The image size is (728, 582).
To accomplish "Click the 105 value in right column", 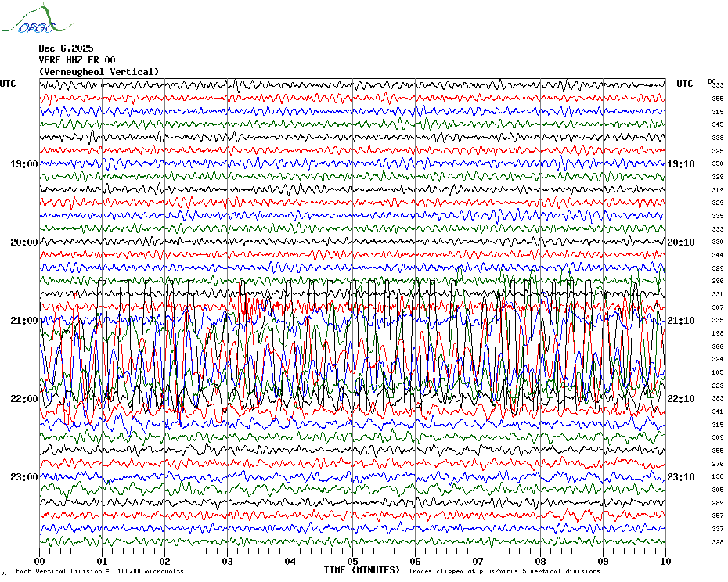I will [717, 372].
